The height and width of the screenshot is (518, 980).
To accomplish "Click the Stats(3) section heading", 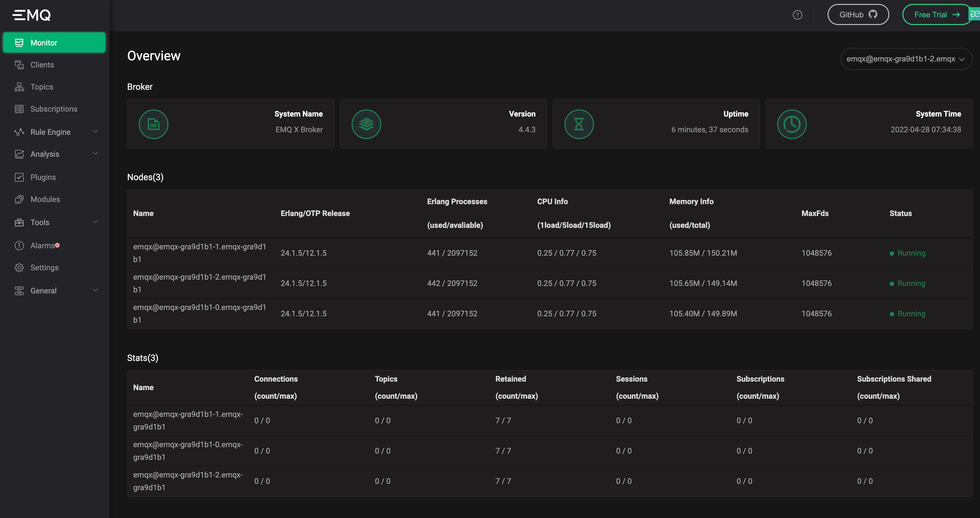I will point(143,358).
